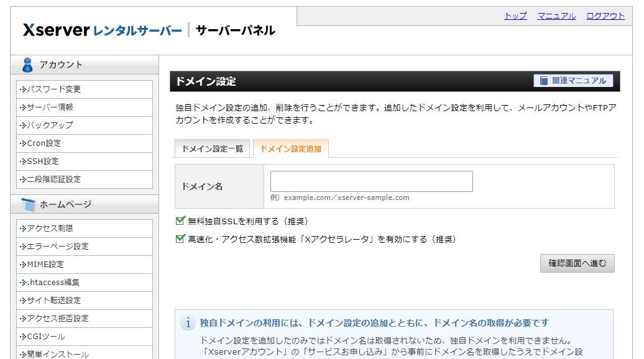Click the person icon beside アカウント
This screenshot has height=359, width=644.
pyautogui.click(x=26, y=64)
